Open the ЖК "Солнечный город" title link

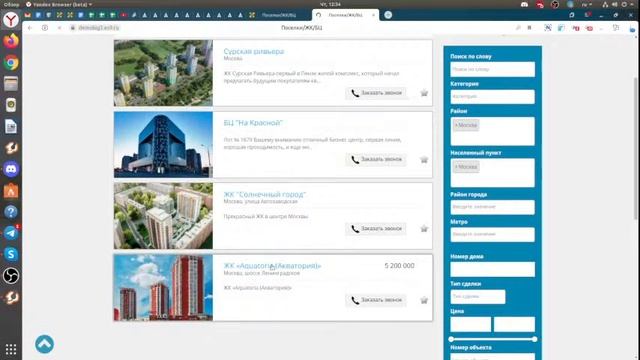click(264, 194)
